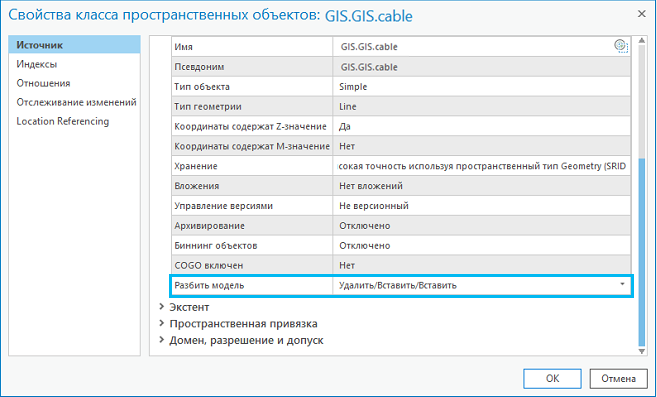
Task: Expand Домен, разрешение и допуск section
Action: pos(161,340)
